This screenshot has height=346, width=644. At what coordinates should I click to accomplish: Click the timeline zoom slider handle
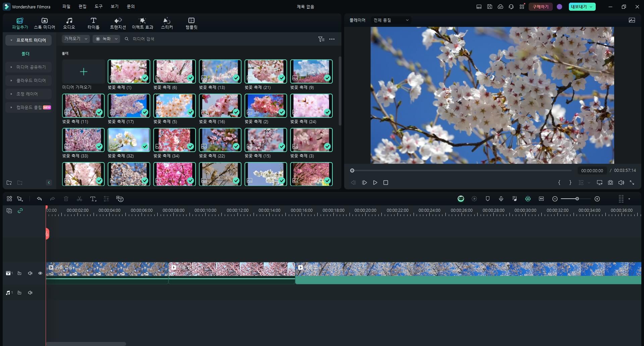tap(577, 199)
